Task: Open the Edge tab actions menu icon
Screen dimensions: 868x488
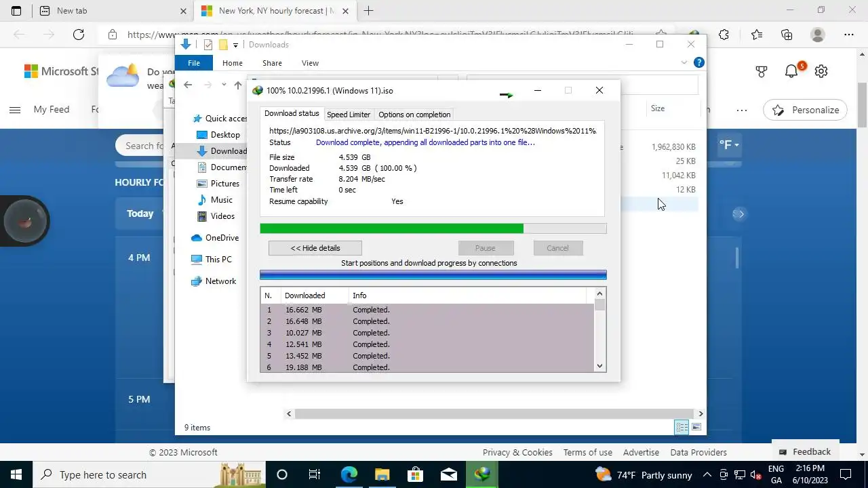Action: click(x=16, y=11)
